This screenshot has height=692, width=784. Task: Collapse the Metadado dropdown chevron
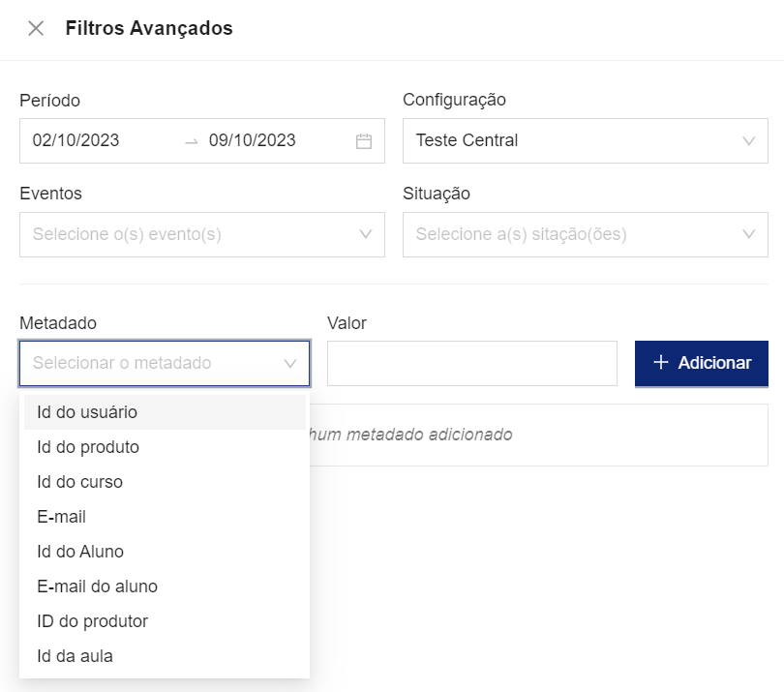pos(289,364)
